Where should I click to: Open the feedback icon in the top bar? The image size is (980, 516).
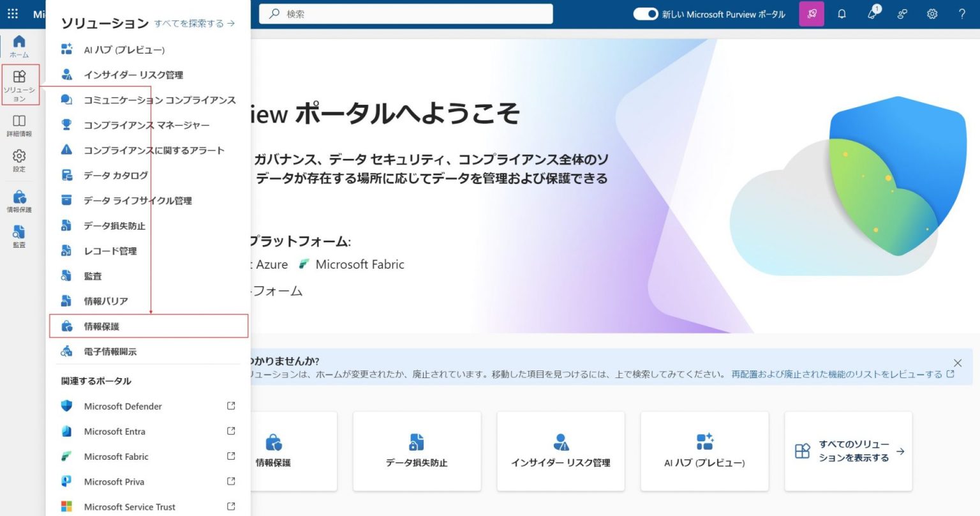(x=902, y=13)
